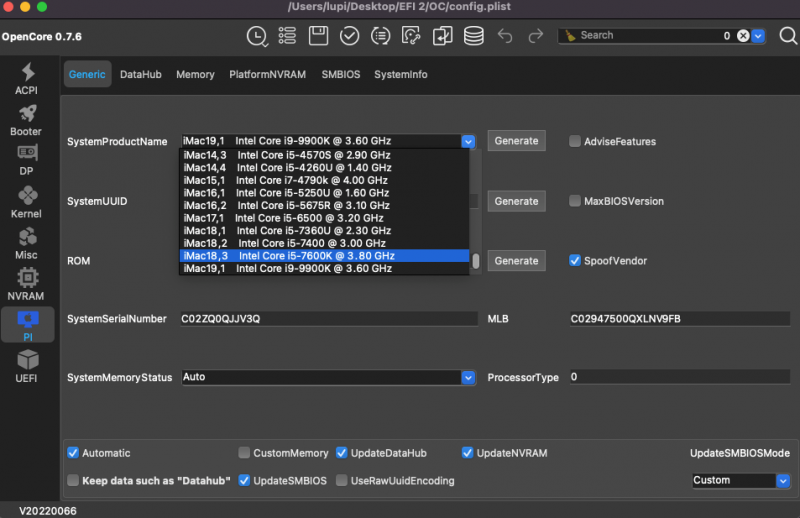This screenshot has height=518, width=800.
Task: Open the Booter rocket section
Action: [x=26, y=121]
